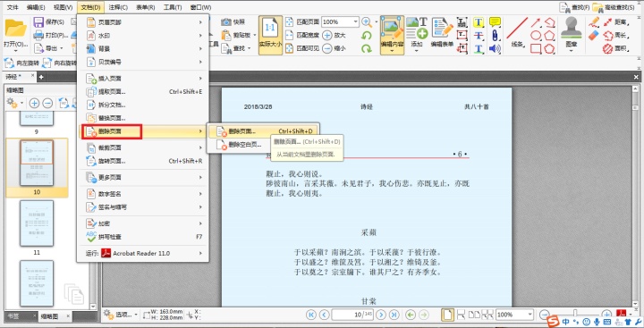This screenshot has width=644, height=328.
Task: Select the yellow highlight text tool
Action: point(479,22)
